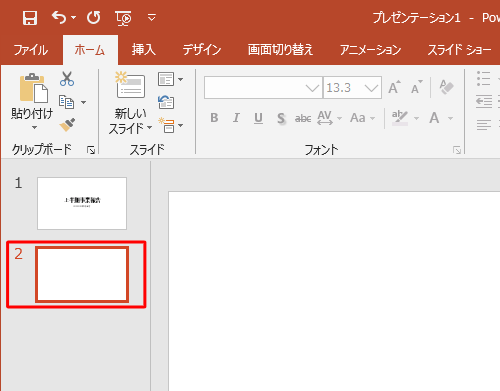The height and width of the screenshot is (391, 500).
Task: Switch to the 挿入 tab
Action: (x=144, y=50)
